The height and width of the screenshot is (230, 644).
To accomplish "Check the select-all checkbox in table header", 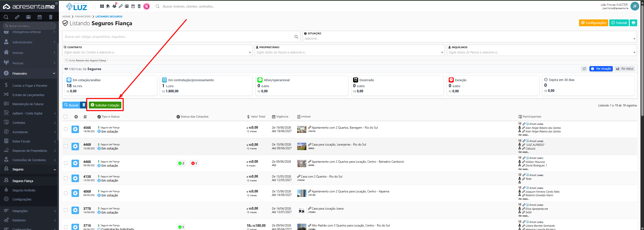I will coord(66,117).
